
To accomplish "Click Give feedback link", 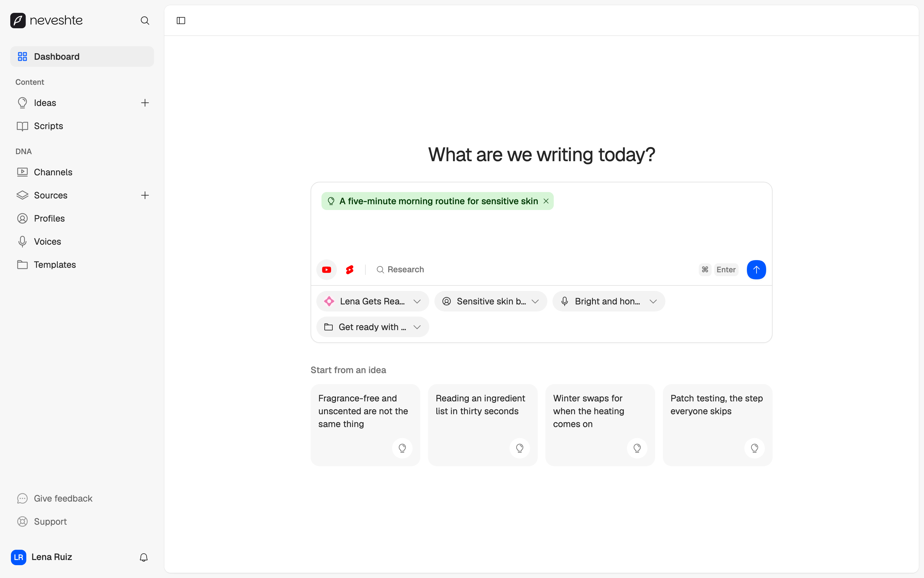I will [x=55, y=498].
